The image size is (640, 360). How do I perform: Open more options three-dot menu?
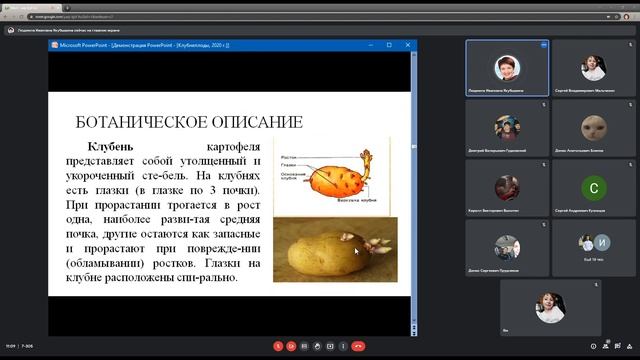pos(343,346)
